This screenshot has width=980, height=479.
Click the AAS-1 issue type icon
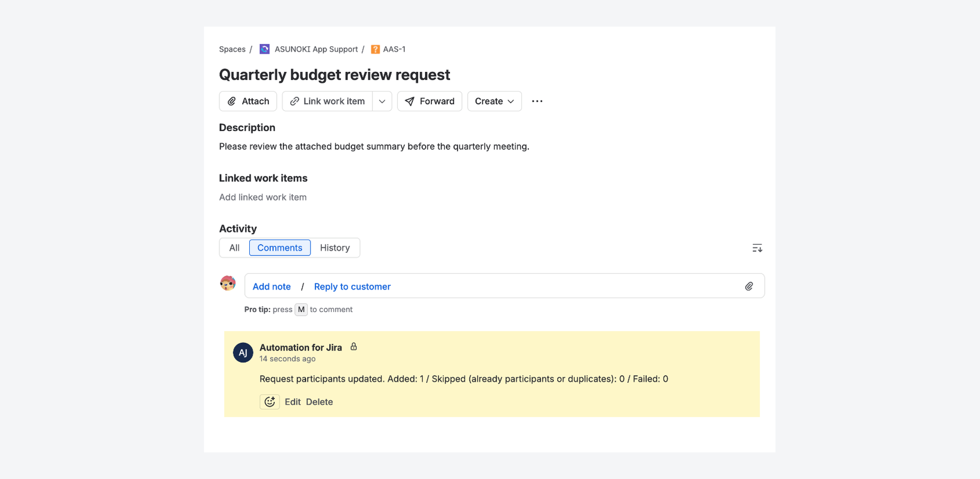click(x=375, y=49)
